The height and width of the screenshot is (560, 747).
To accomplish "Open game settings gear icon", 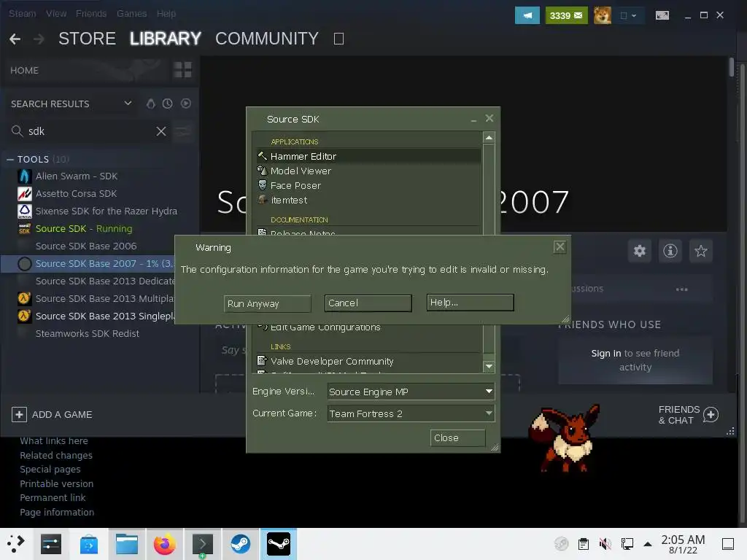I will (x=639, y=251).
